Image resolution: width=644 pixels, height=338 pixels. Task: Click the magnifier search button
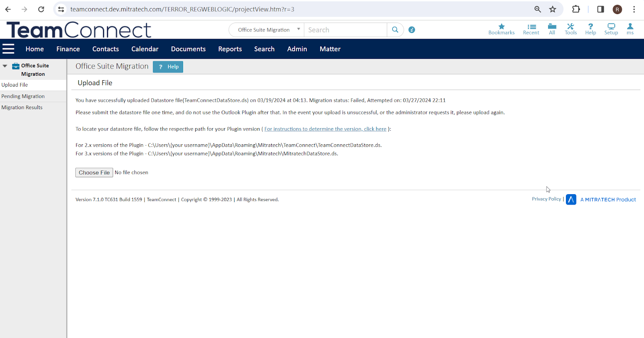click(395, 30)
